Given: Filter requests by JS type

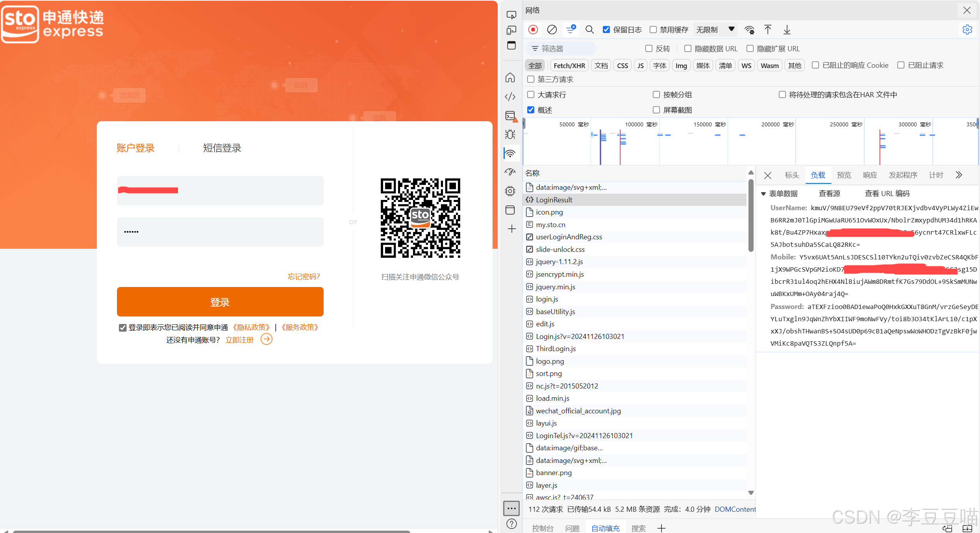Looking at the screenshot, I should [641, 65].
